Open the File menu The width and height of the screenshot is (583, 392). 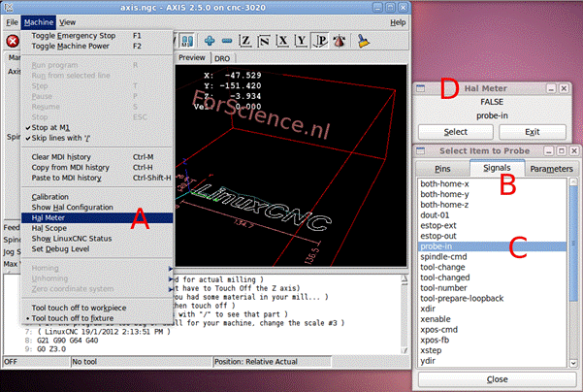12,22
